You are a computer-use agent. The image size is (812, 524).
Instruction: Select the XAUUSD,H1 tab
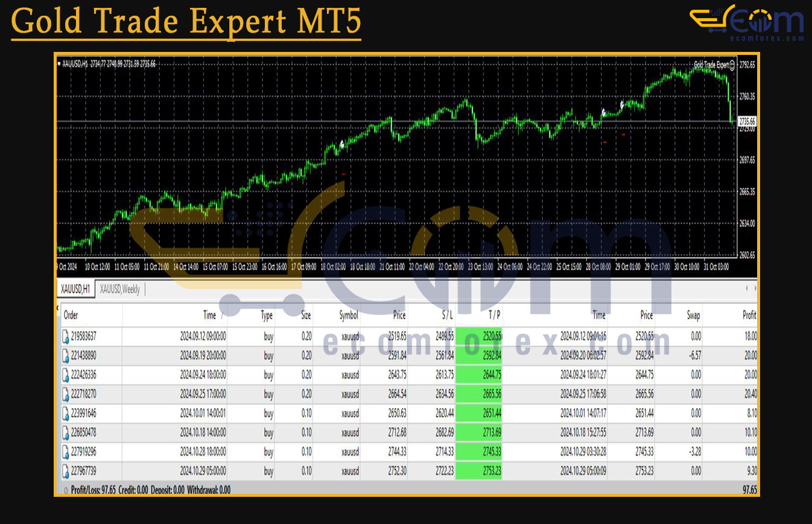click(x=75, y=289)
